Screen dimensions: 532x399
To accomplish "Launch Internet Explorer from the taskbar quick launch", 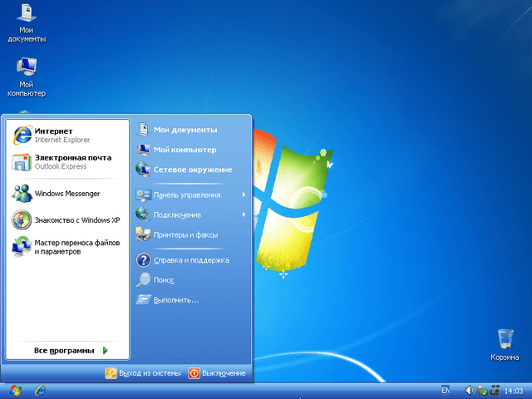I will pyautogui.click(x=39, y=390).
